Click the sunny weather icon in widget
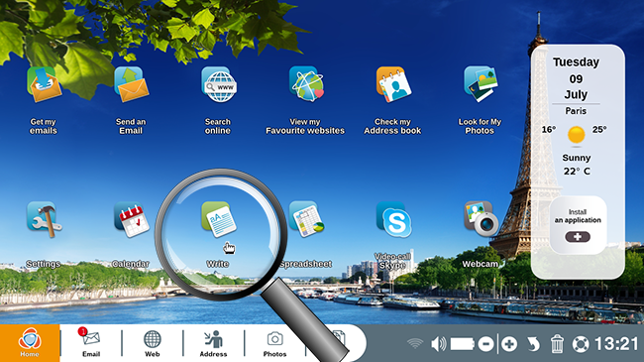 click(x=576, y=135)
